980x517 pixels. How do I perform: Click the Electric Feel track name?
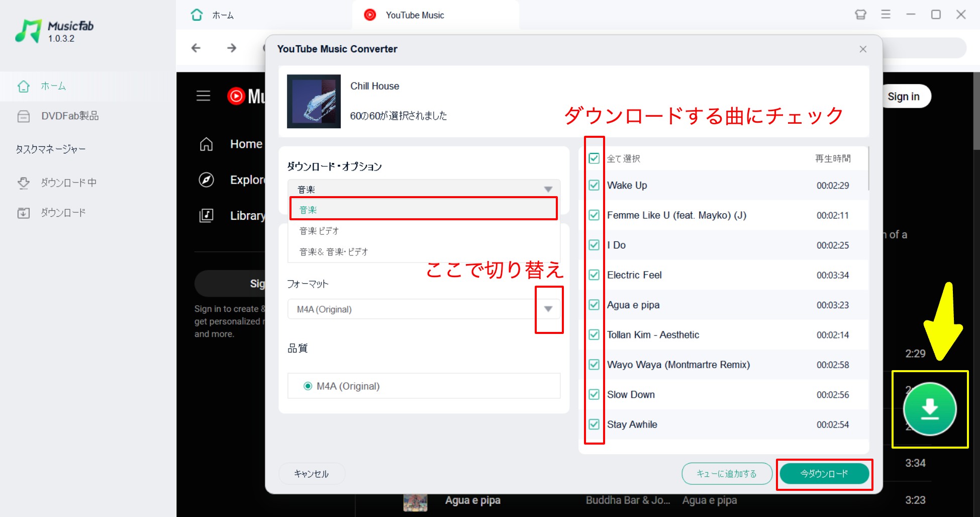coord(634,275)
